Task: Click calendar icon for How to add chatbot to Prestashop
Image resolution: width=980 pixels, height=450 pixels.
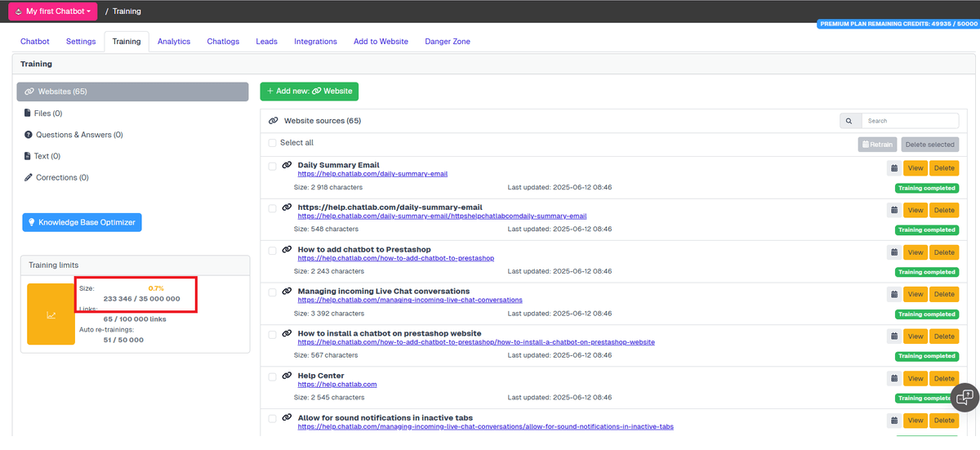Action: pyautogui.click(x=893, y=252)
